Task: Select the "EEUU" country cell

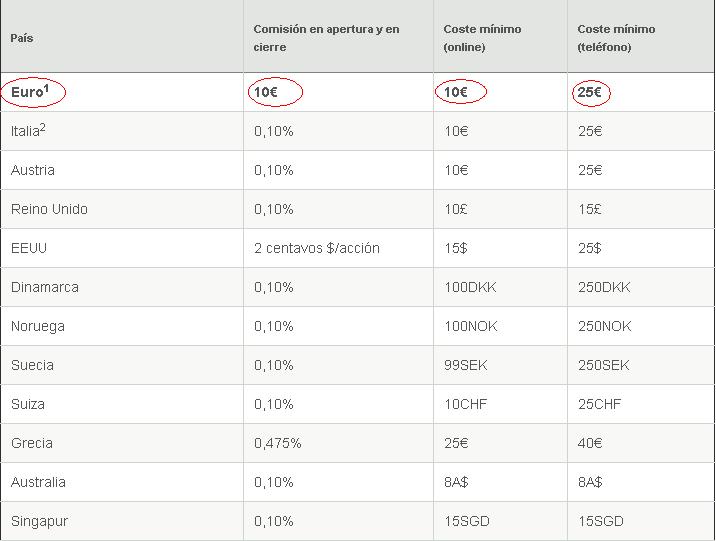Action: click(x=30, y=248)
